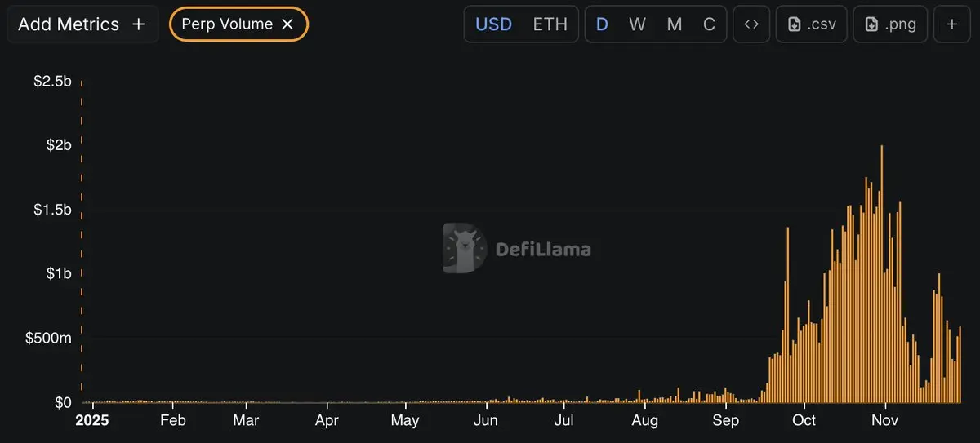Click the 2025 label on the timeline
The image size is (980, 443).
(91, 421)
